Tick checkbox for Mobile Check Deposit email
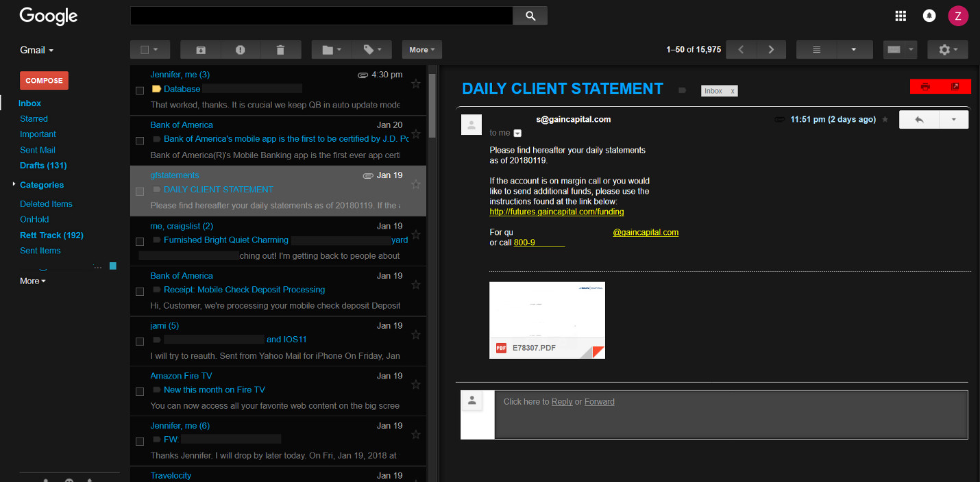The width and height of the screenshot is (980, 482). 140,291
